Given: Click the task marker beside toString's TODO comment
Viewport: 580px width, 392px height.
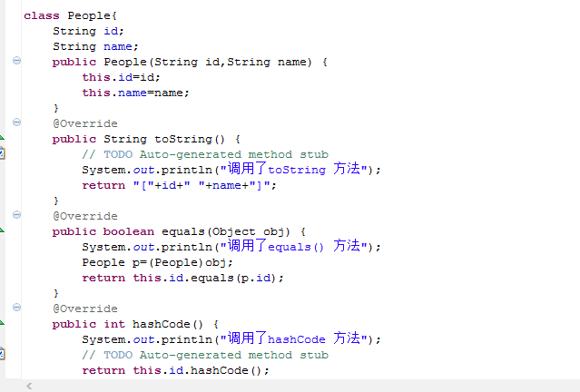Looking at the screenshot, I should tap(2, 153).
